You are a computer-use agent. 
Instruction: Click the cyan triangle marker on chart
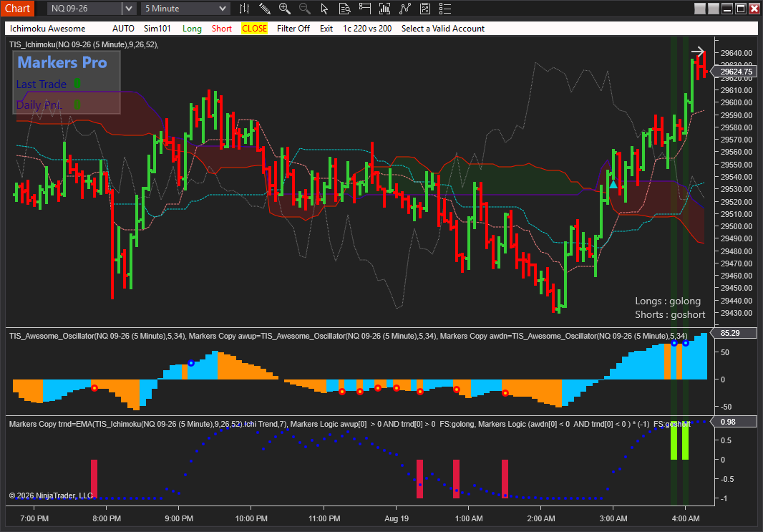tap(613, 185)
